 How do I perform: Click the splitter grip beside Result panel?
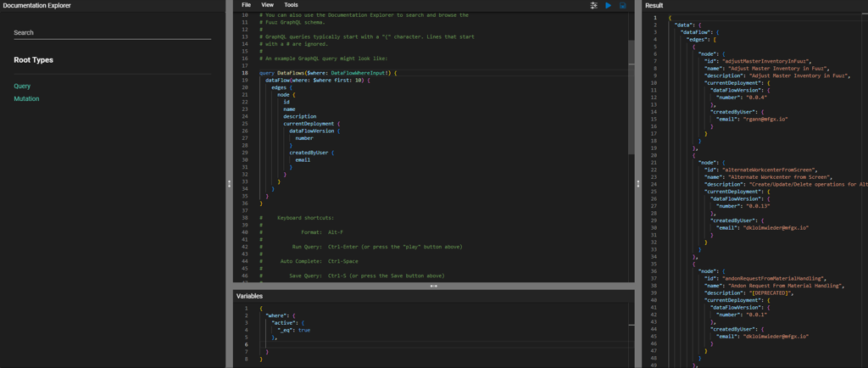[638, 183]
